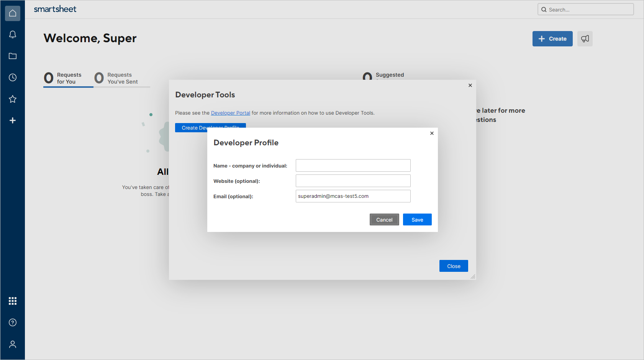Save the Developer Profile
This screenshot has height=360, width=644.
pyautogui.click(x=417, y=219)
